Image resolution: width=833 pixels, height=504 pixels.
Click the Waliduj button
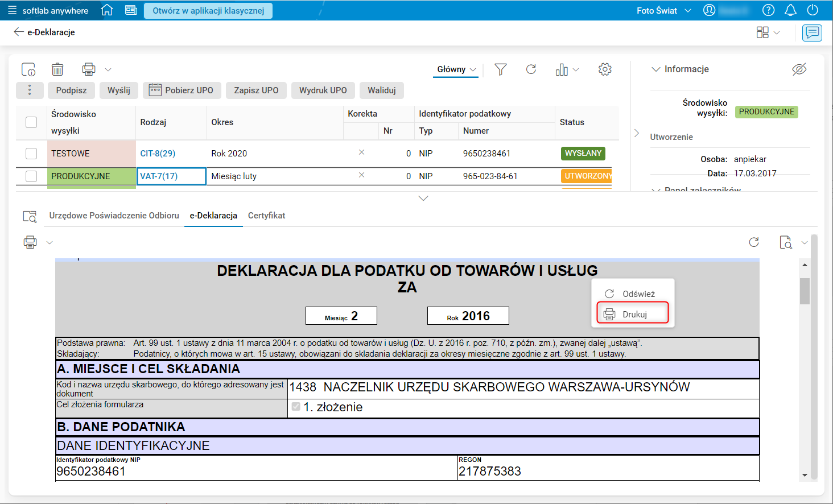coord(381,90)
